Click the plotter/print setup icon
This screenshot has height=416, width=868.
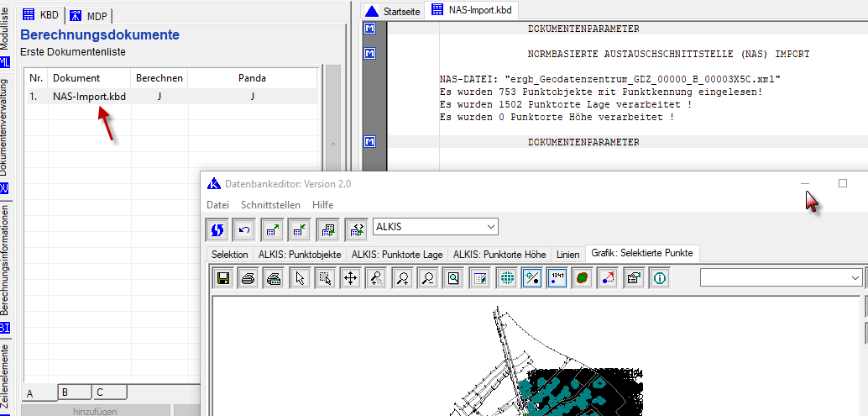(273, 278)
